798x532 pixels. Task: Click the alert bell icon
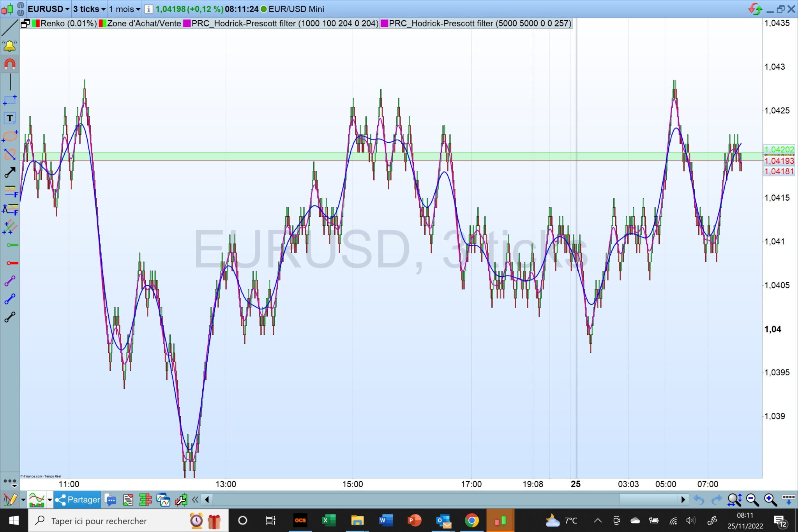tap(9, 46)
